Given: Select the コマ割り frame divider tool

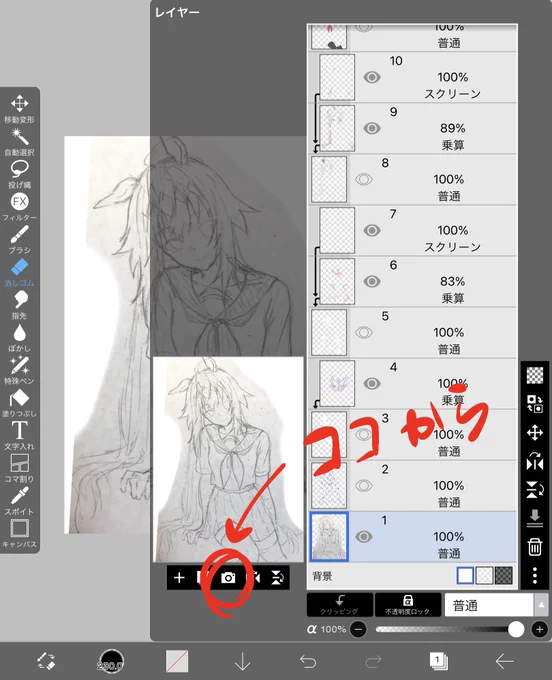Looking at the screenshot, I should click(19, 468).
